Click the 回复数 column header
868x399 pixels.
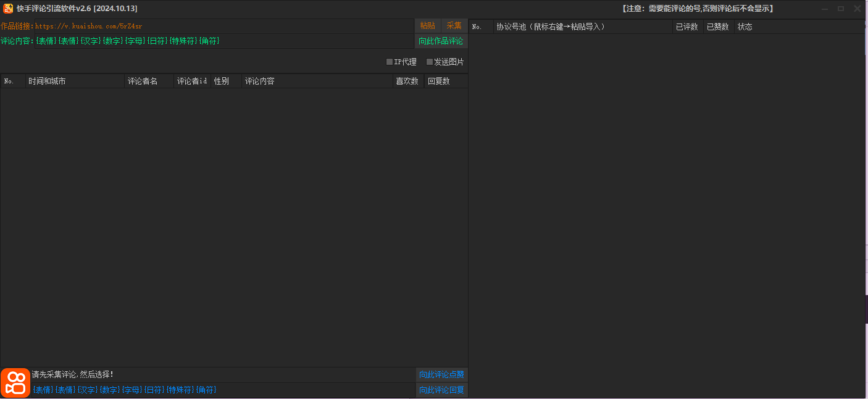[445, 81]
